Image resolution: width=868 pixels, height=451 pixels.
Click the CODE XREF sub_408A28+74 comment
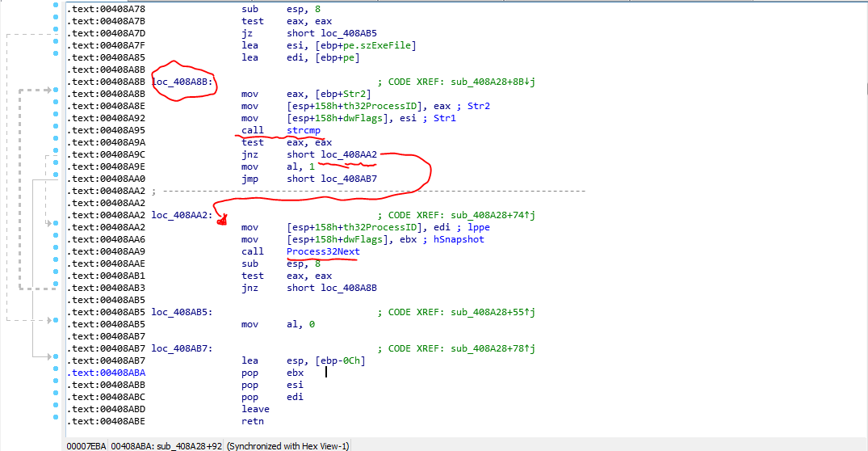tap(456, 215)
